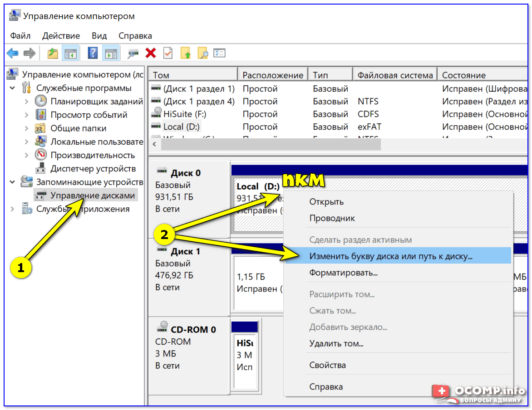Expand the Службы и приложения node
Viewport: 532px width, 410px height.
click(12, 209)
